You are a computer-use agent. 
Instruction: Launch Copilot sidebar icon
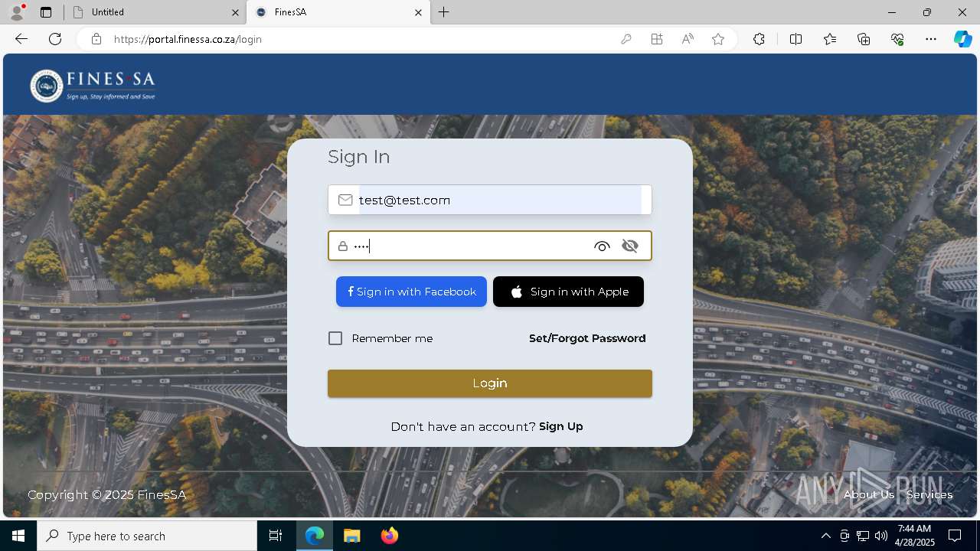click(962, 39)
